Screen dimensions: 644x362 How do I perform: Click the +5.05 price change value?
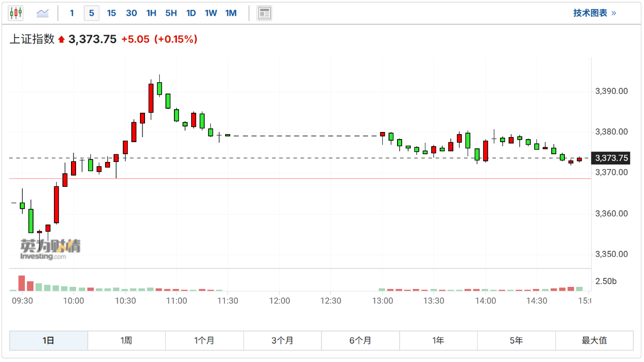(135, 39)
